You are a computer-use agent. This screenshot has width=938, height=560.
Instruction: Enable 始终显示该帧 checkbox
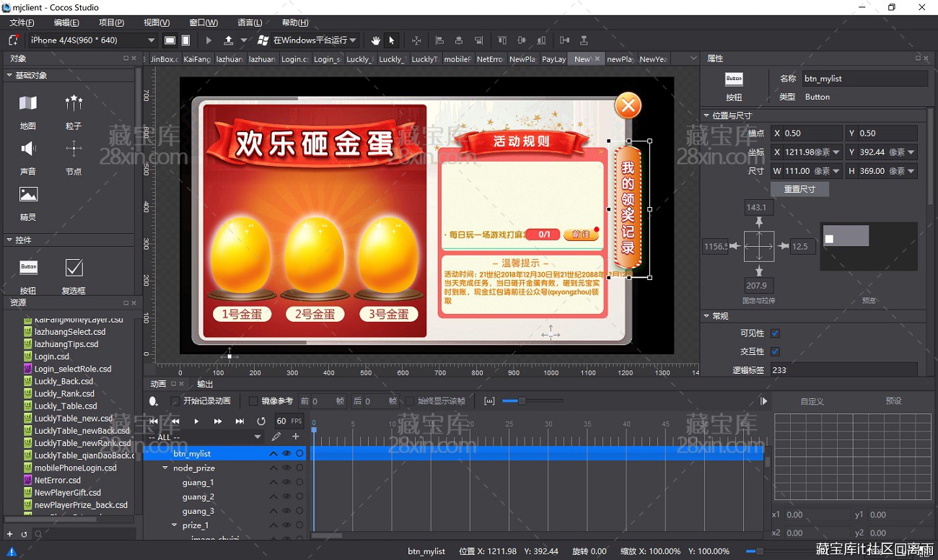410,401
